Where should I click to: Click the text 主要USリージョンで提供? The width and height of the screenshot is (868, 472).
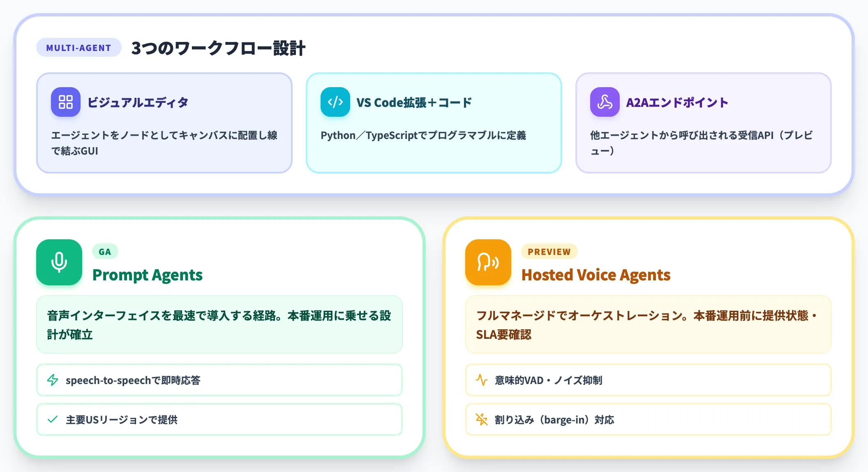tap(122, 420)
